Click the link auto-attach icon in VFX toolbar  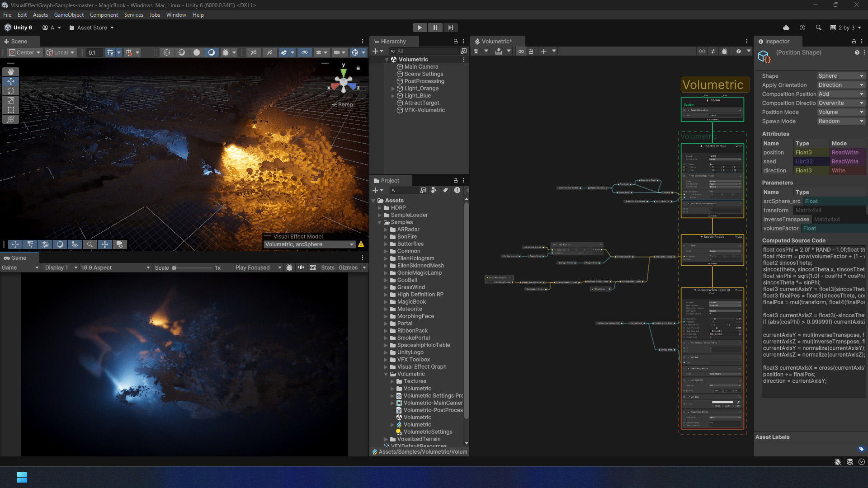coord(521,52)
